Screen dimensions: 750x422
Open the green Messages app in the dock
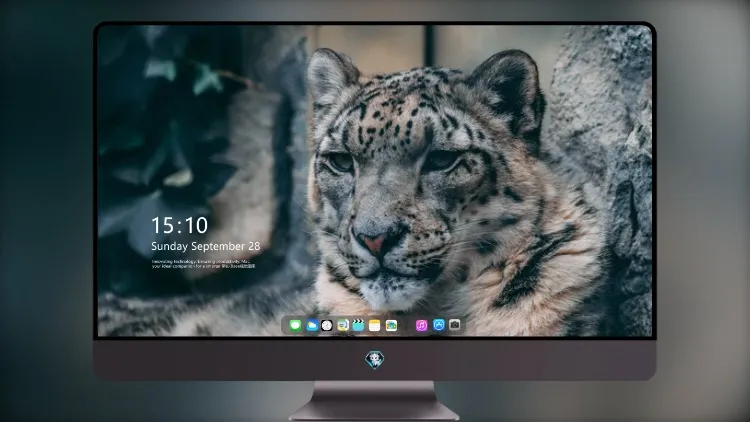coord(296,326)
